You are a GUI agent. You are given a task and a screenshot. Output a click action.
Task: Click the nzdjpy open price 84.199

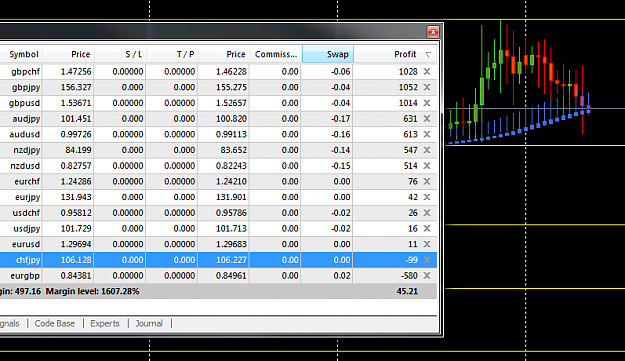[x=78, y=150]
